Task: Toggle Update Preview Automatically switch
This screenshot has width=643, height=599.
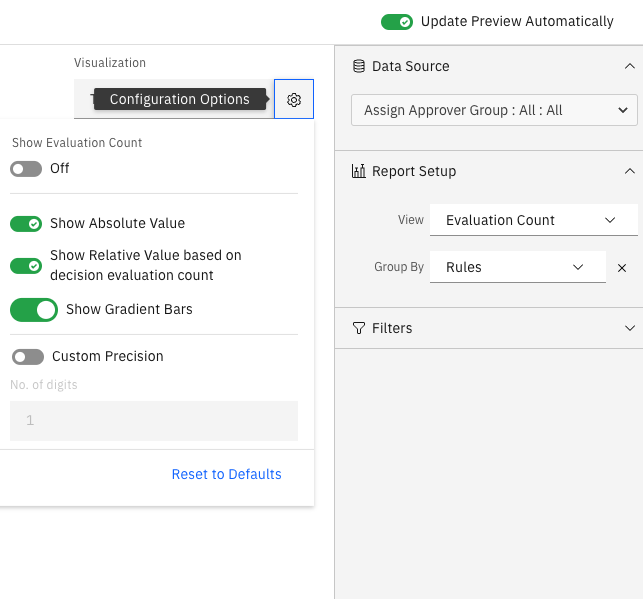Action: (x=397, y=21)
